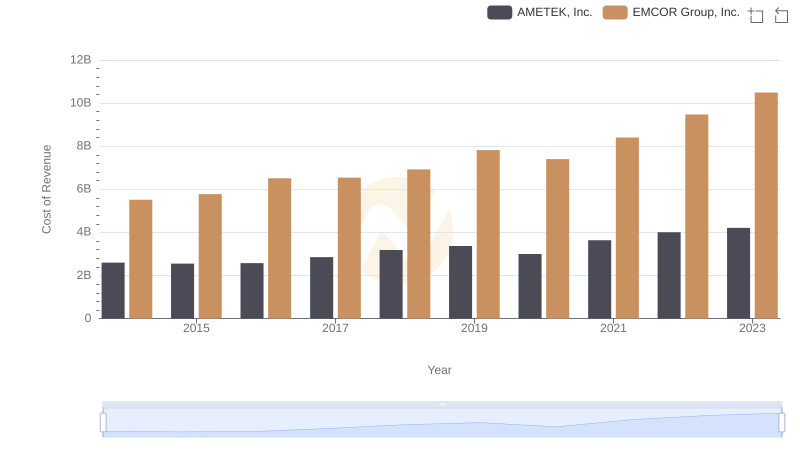Click the EMCOR bar for 2021
The image size is (800, 461).
coord(627,228)
